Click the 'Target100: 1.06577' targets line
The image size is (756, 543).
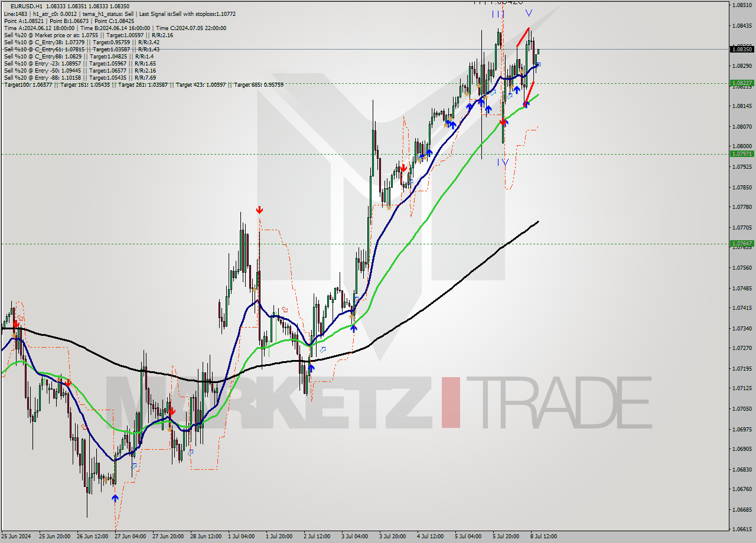[x=144, y=84]
